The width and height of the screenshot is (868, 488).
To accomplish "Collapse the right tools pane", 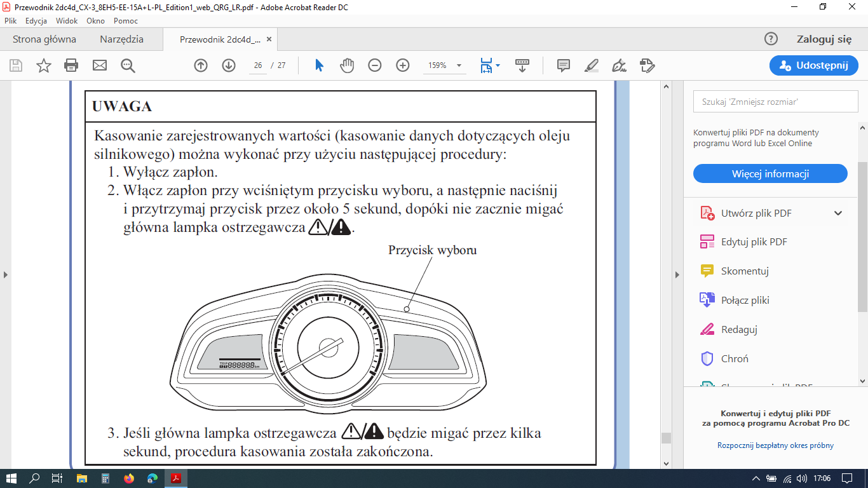I will coord(676,274).
